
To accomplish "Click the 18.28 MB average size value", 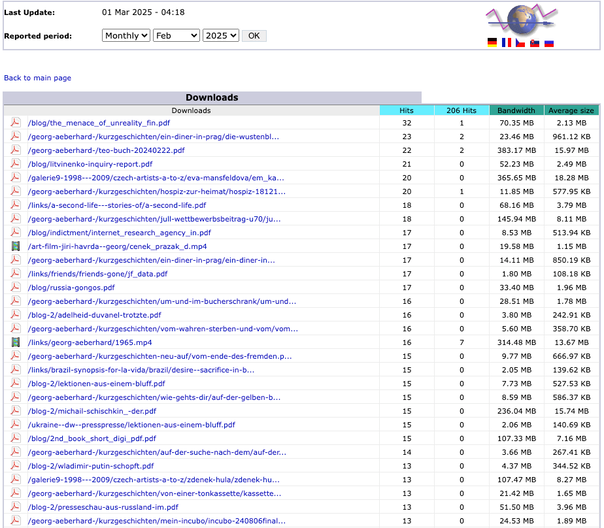I will click(571, 178).
